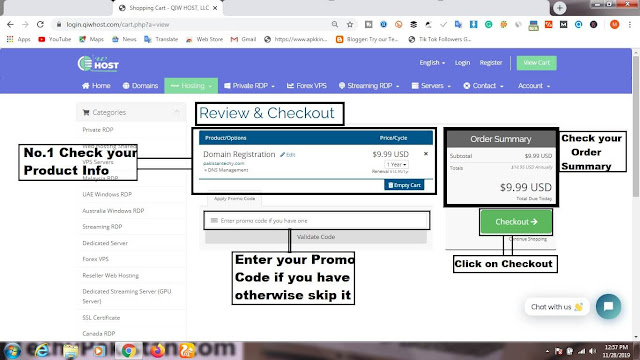Focus the promo code input field
This screenshot has width=640, height=360.
317,220
